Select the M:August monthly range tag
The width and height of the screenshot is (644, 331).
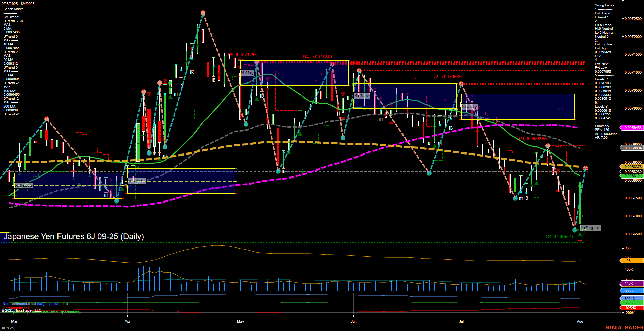point(591,228)
